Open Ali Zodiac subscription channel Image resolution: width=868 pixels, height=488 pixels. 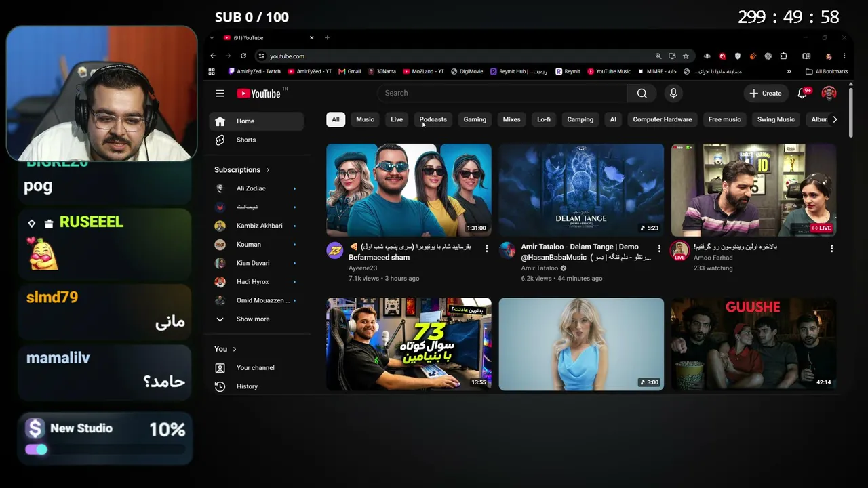coord(257,188)
